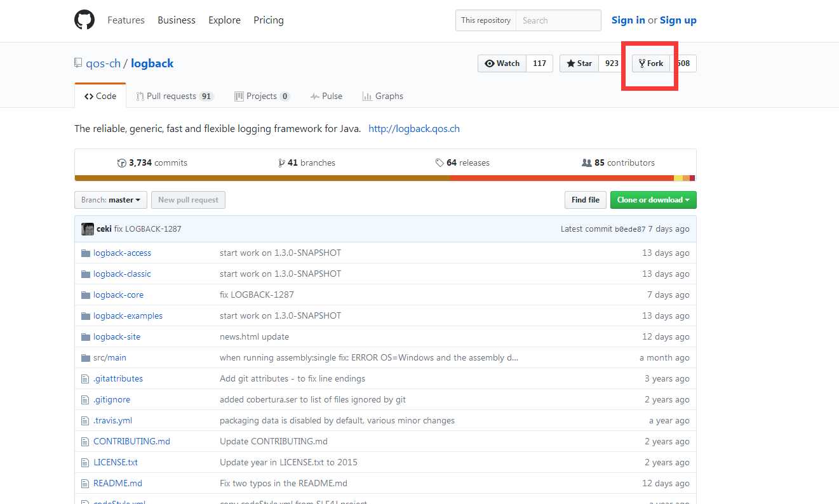
Task: Click folder icon for src/main
Action: tap(86, 358)
